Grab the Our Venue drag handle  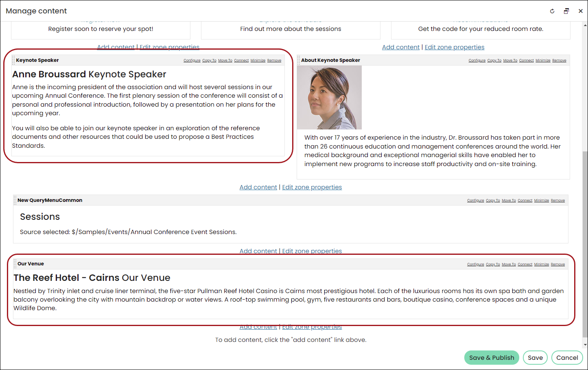[15, 264]
